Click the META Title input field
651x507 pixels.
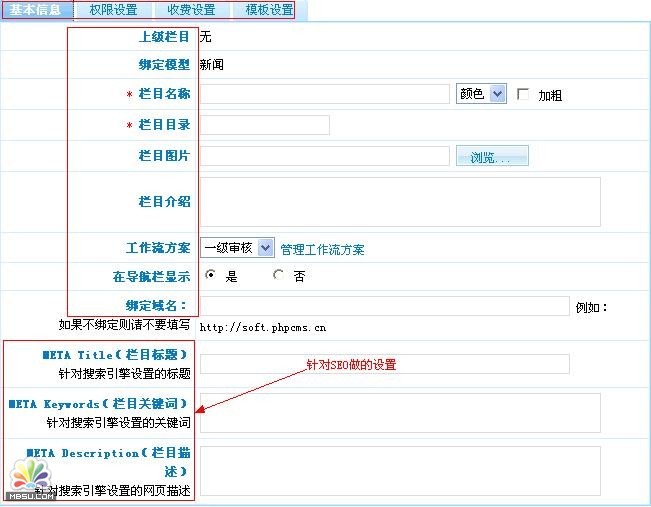385,364
